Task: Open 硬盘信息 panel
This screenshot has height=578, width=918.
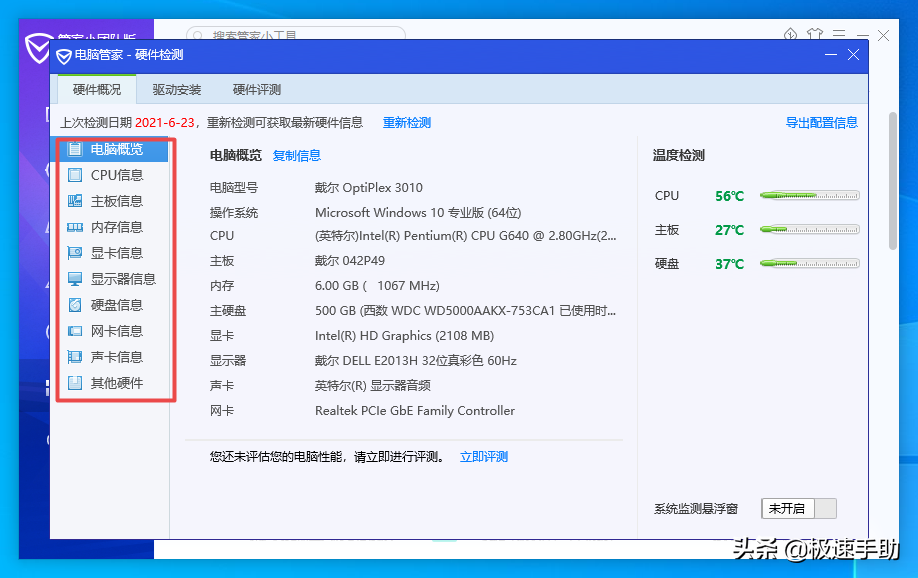Action: tap(113, 304)
